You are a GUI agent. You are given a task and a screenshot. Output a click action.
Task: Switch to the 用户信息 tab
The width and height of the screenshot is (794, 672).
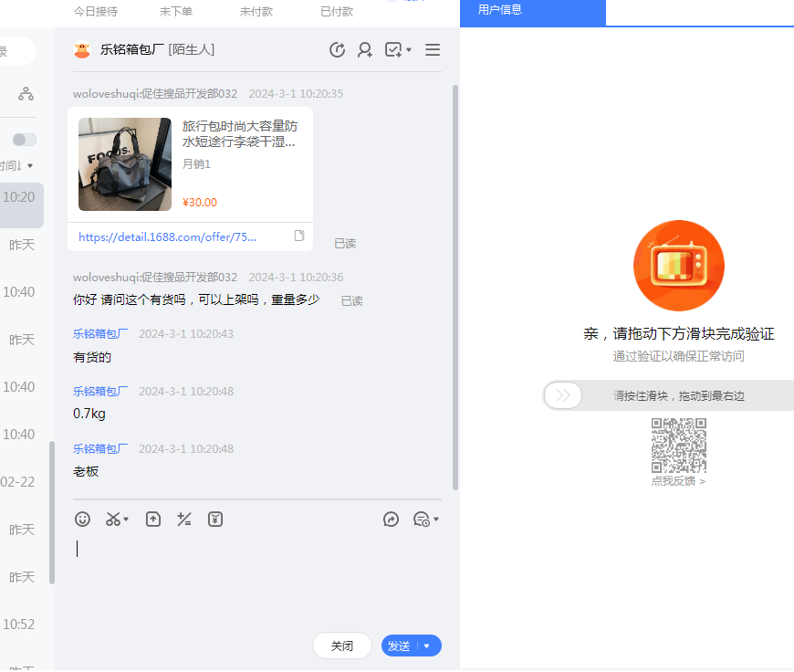[500, 10]
